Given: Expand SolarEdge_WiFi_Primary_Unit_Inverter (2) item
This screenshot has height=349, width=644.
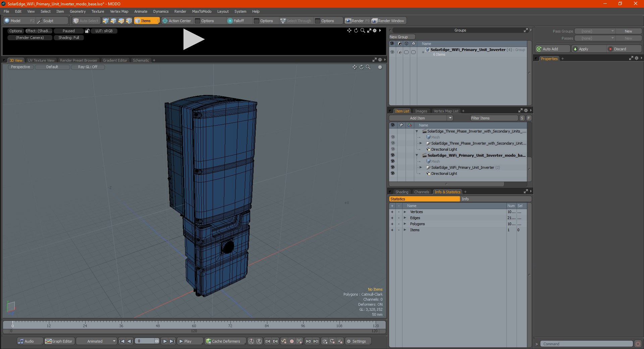Looking at the screenshot, I should coord(421,167).
